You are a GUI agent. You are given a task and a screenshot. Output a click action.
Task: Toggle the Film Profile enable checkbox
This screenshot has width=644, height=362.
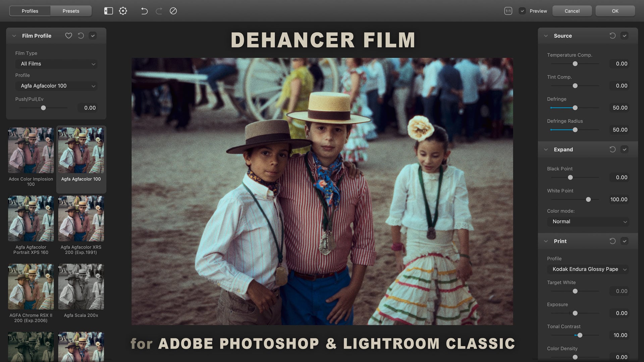coord(93,36)
